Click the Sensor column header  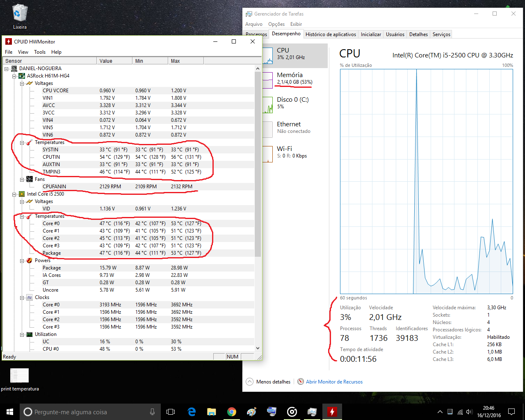pos(50,61)
